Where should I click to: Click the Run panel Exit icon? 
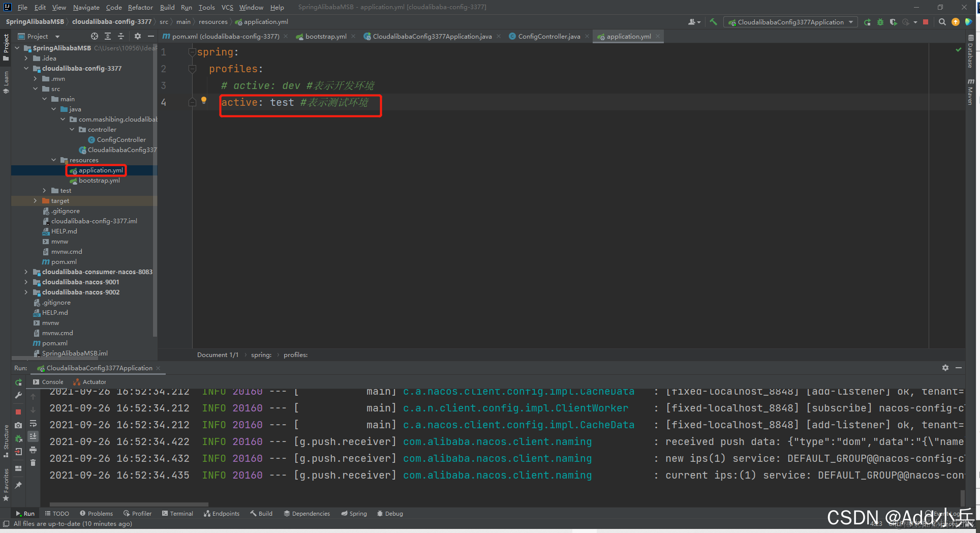tap(18, 452)
